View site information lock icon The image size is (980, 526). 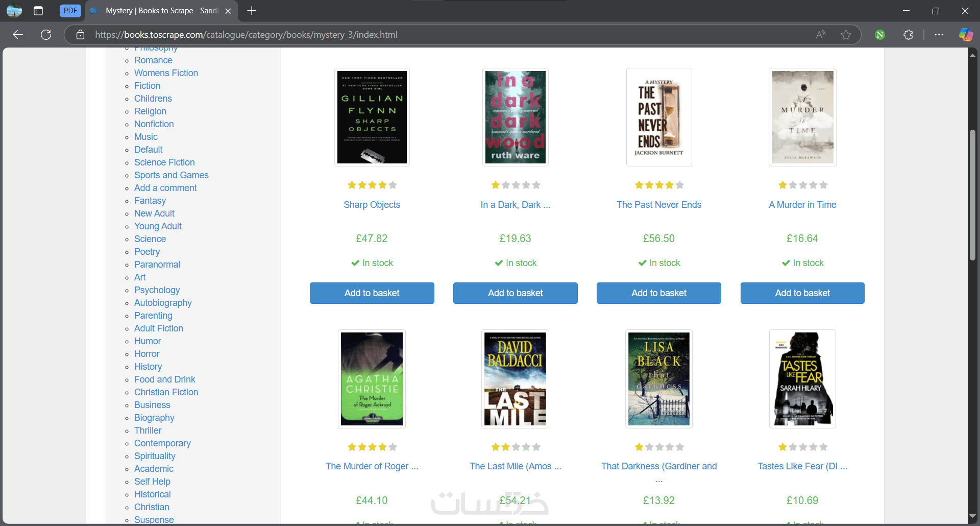[80, 35]
